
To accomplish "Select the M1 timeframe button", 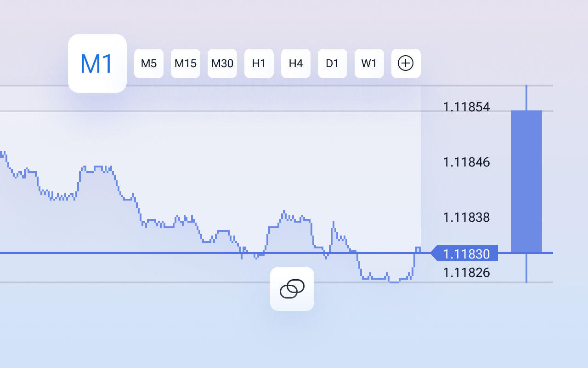I will (97, 63).
